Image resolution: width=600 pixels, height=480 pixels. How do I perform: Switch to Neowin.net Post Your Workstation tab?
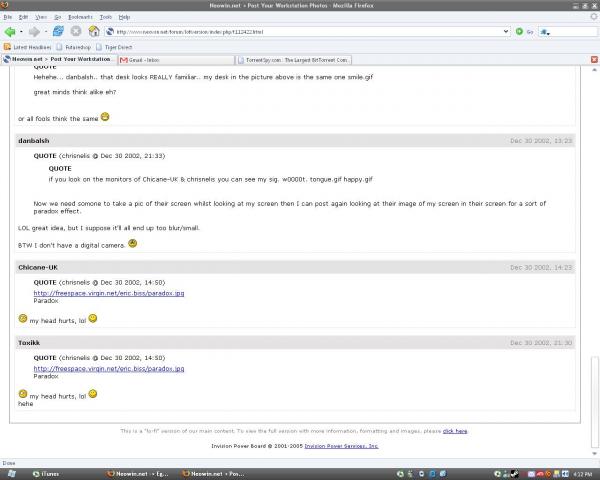click(58, 59)
